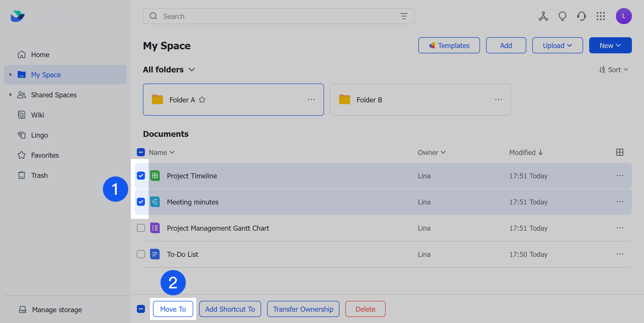
Task: Check the Project Management Gantt Chart checkbox
Action: pyautogui.click(x=141, y=228)
